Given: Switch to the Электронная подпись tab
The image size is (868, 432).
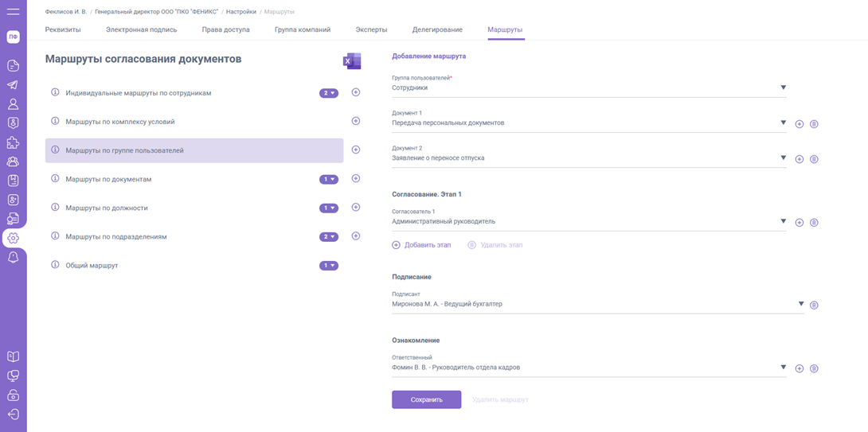Looking at the screenshot, I should coord(141,29).
